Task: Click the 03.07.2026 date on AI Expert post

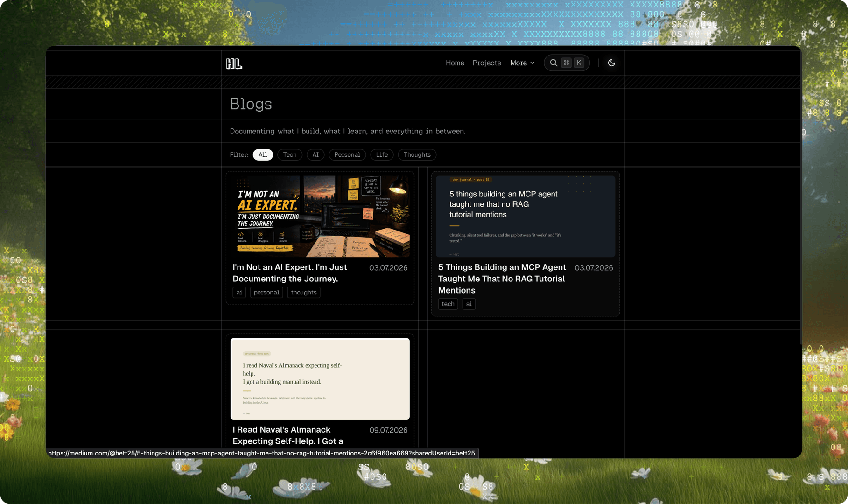Action: 388,268
